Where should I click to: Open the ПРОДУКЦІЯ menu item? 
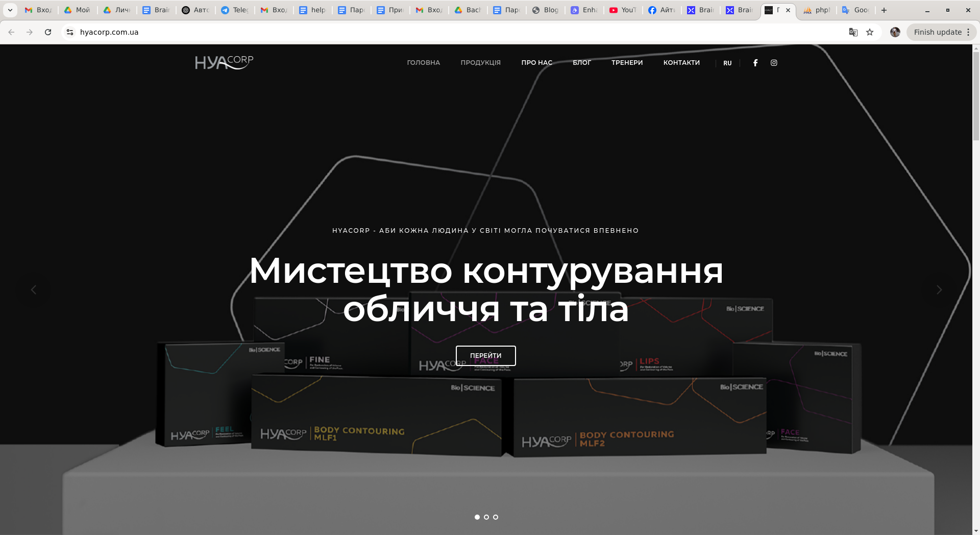[480, 63]
